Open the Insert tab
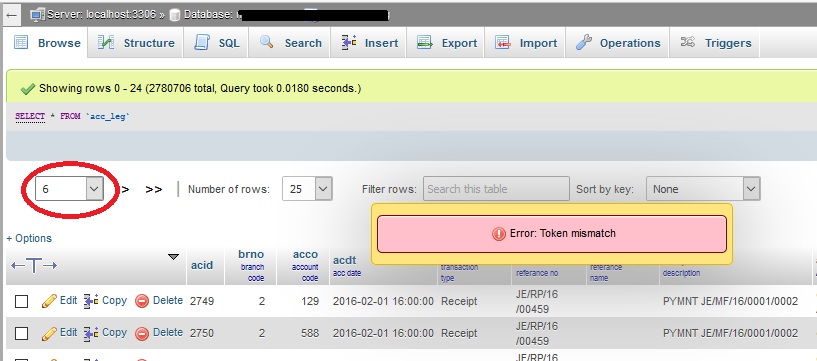The height and width of the screenshot is (361, 817). 369,43
